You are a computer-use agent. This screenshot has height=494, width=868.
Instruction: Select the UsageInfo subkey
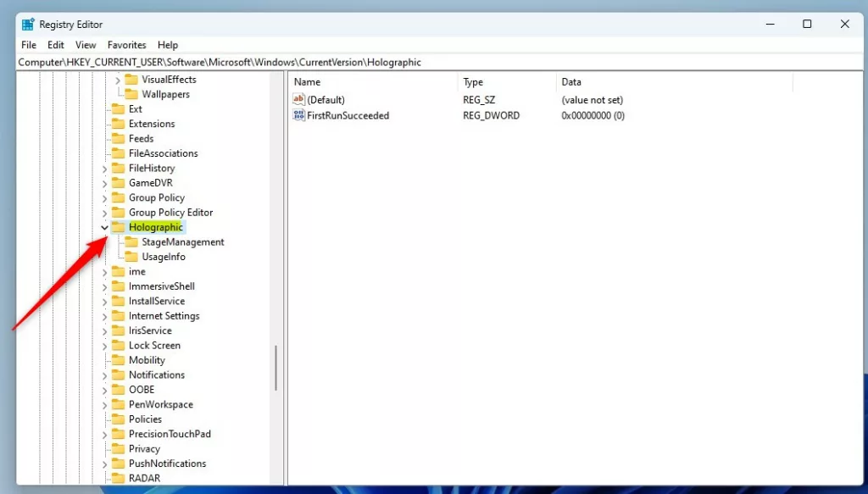(164, 257)
